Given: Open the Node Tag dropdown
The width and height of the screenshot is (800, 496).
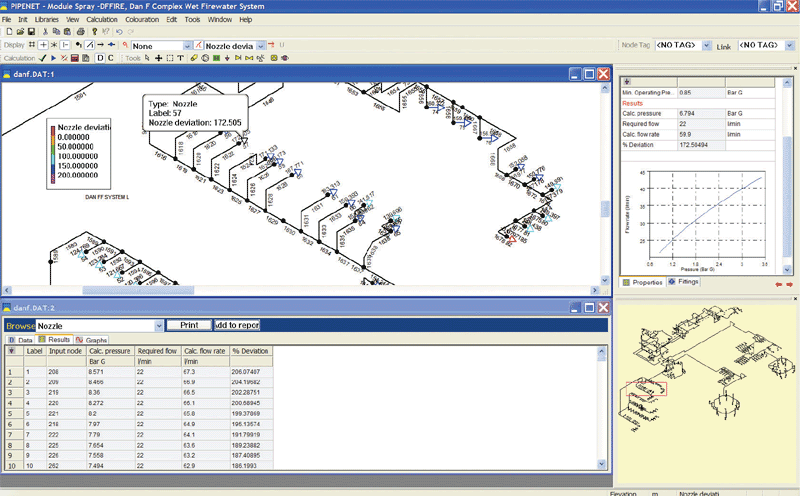Looking at the screenshot, I should point(707,45).
